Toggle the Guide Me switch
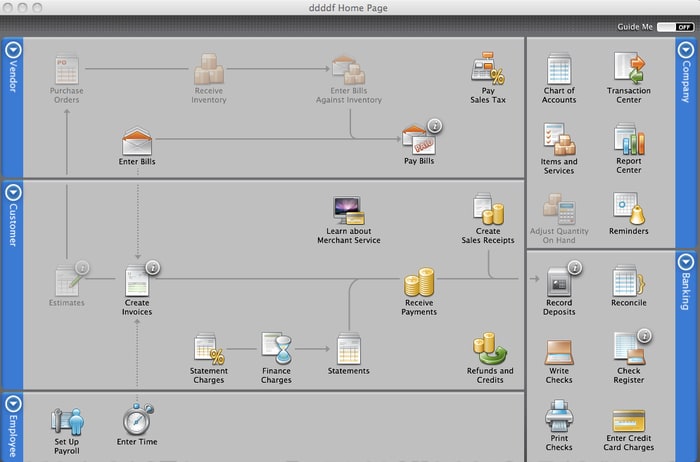 coord(675,27)
